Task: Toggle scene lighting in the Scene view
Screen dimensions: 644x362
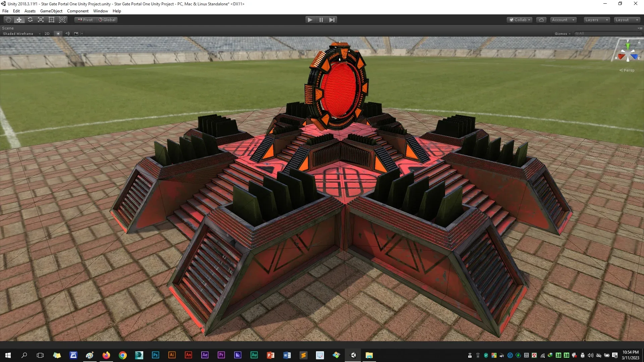Action: point(58,34)
